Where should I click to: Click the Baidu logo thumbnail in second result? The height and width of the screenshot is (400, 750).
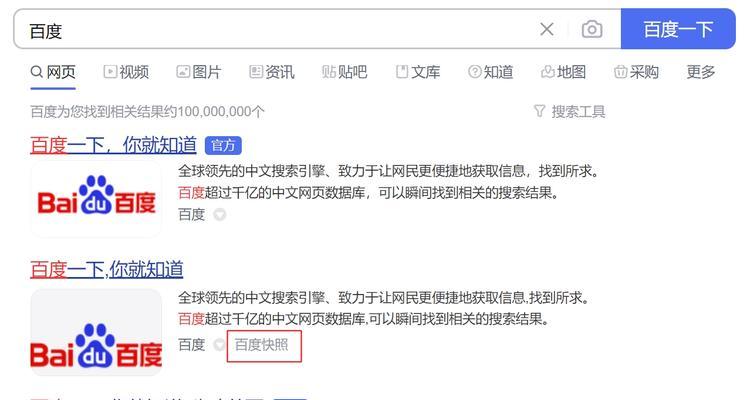[96, 332]
